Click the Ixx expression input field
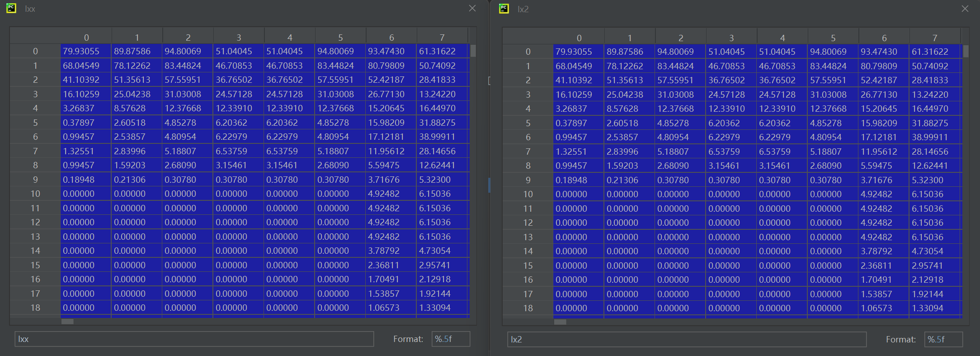 coord(194,339)
